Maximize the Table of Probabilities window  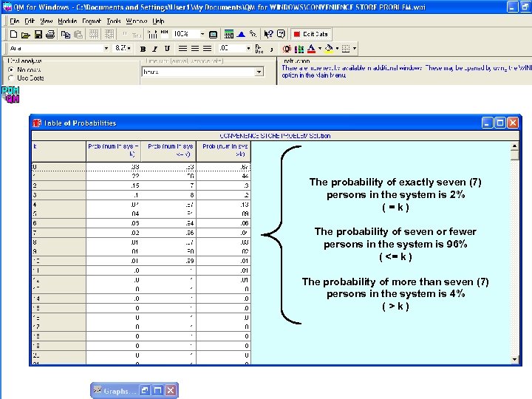(500, 123)
